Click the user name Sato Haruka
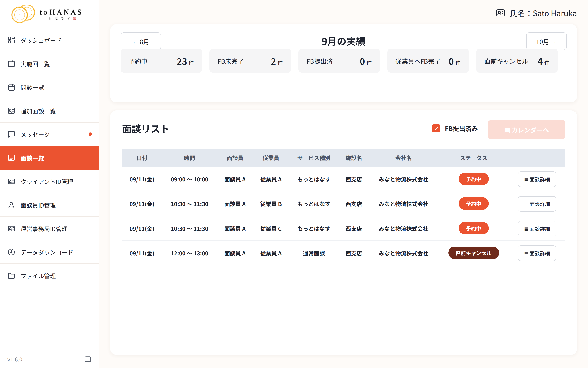 pyautogui.click(x=555, y=13)
